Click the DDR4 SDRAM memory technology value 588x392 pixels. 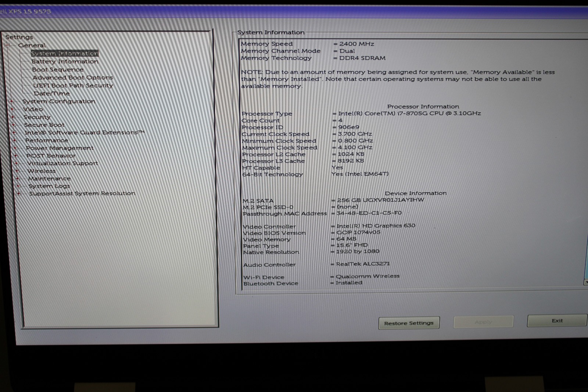362,58
